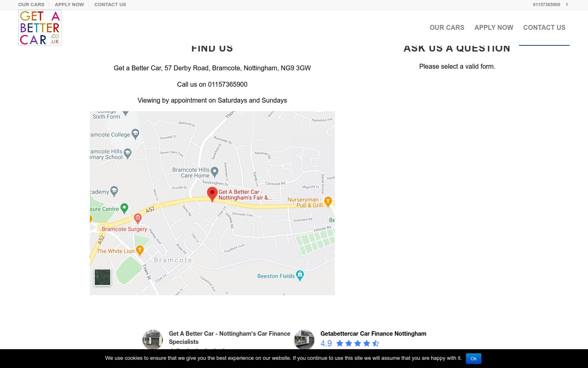This screenshot has height=368, width=588.
Task: Select Bramcote Hills Primary School marker
Action: coord(127,153)
